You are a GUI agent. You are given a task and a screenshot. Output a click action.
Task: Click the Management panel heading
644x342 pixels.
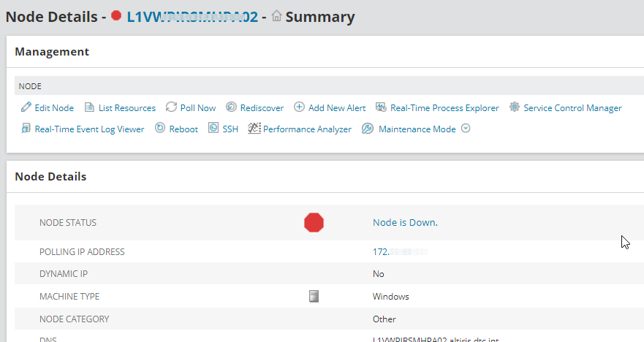coord(52,52)
